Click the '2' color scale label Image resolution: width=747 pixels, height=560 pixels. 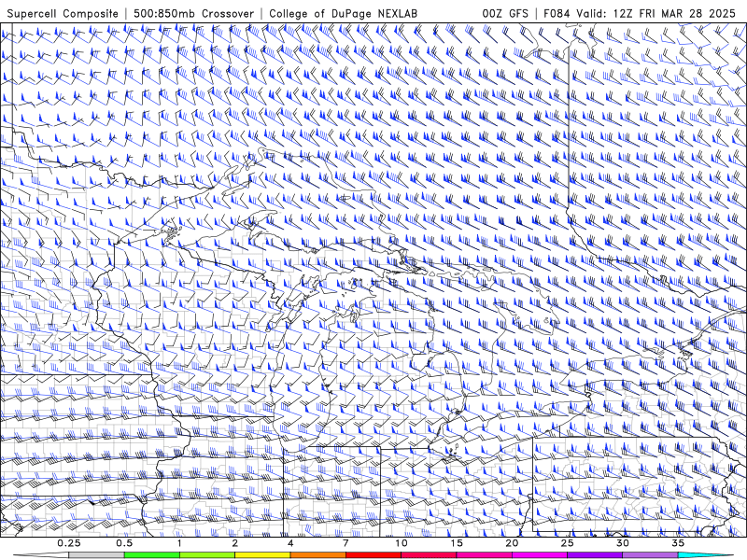235,543
